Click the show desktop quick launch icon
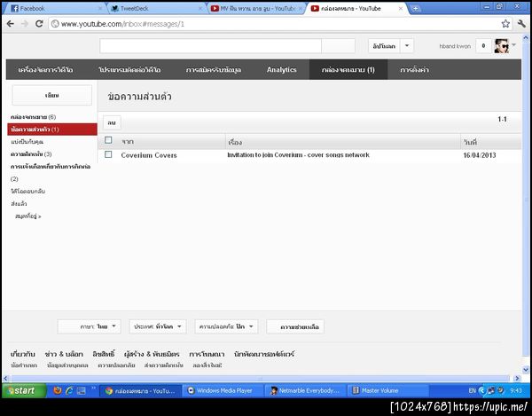The width and height of the screenshot is (532, 416). (x=81, y=390)
